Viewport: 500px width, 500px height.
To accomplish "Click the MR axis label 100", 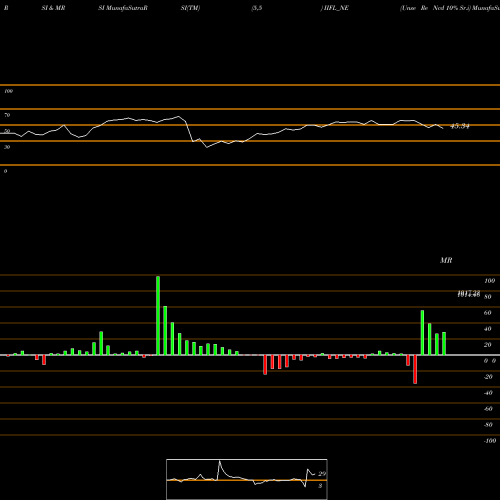I will click(x=489, y=281).
